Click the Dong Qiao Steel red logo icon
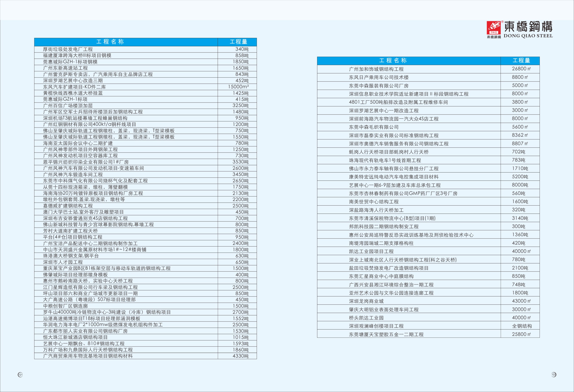This screenshot has height=392, width=574. click(x=493, y=28)
